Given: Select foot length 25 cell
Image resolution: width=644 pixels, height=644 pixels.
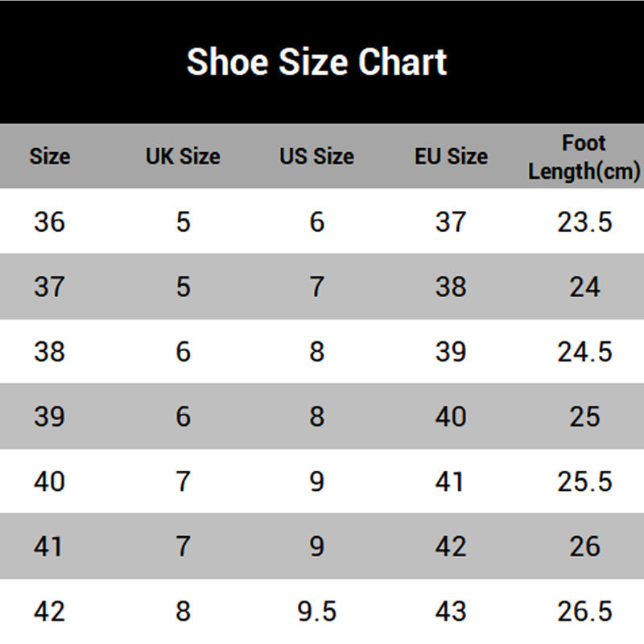Looking at the screenshot, I should click(585, 416).
